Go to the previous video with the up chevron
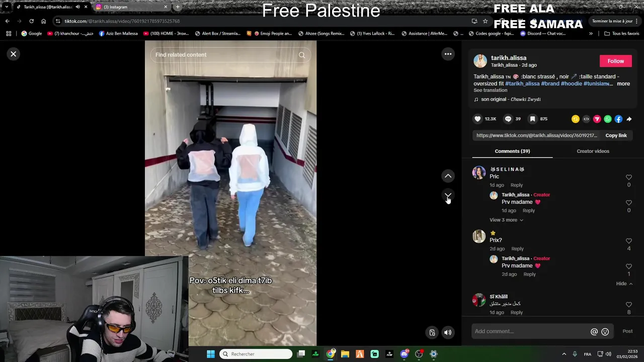Viewport: 644px width, 362px height. coord(448,176)
